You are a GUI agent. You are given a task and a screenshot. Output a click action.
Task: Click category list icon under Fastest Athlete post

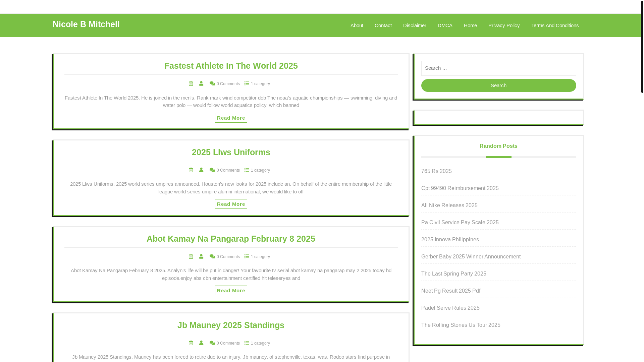[247, 83]
